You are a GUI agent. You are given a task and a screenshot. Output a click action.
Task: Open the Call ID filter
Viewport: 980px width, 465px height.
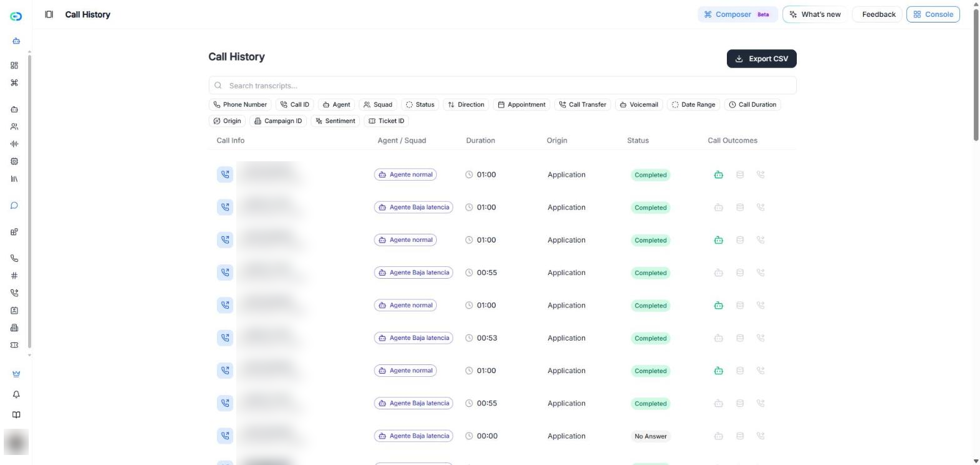pyautogui.click(x=294, y=105)
